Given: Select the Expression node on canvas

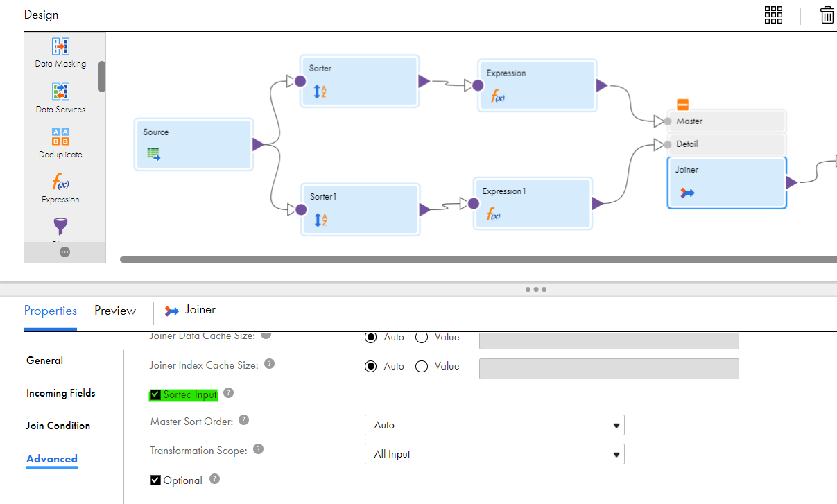Looking at the screenshot, I should tap(537, 85).
